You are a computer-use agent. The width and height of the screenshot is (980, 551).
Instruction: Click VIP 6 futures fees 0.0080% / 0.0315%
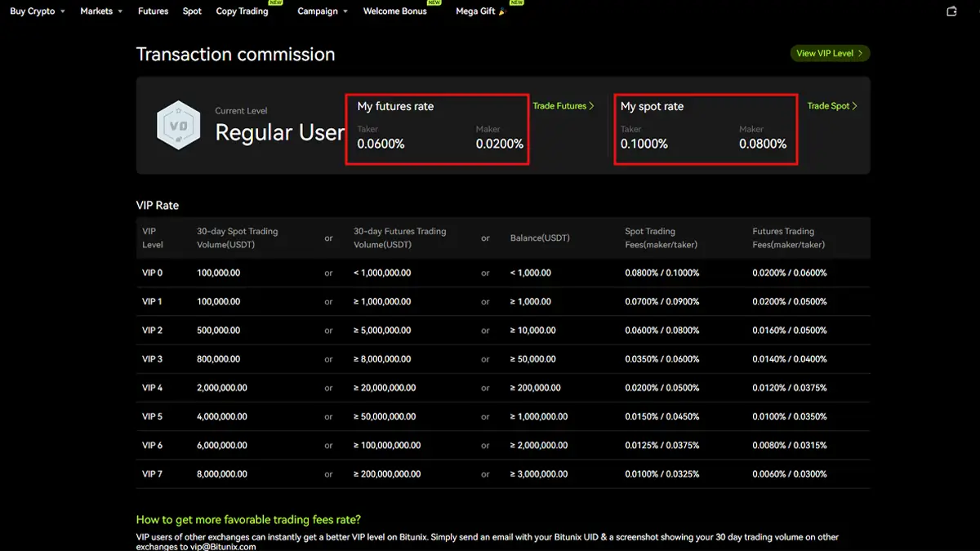click(x=790, y=445)
